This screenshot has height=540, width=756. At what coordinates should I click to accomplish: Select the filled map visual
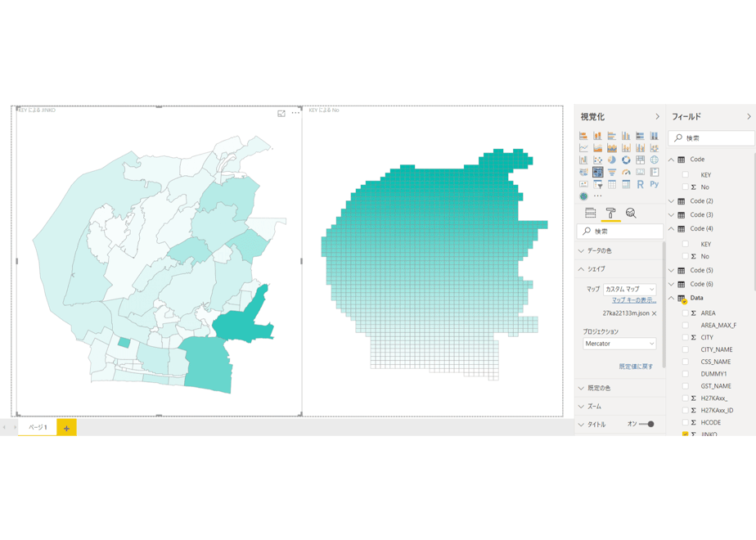[583, 172]
